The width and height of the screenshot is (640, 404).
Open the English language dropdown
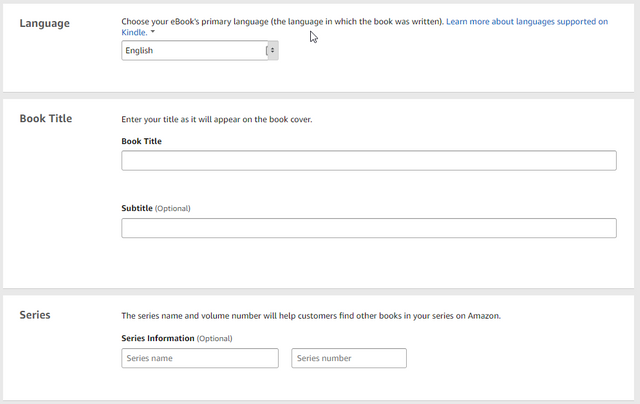pos(200,50)
